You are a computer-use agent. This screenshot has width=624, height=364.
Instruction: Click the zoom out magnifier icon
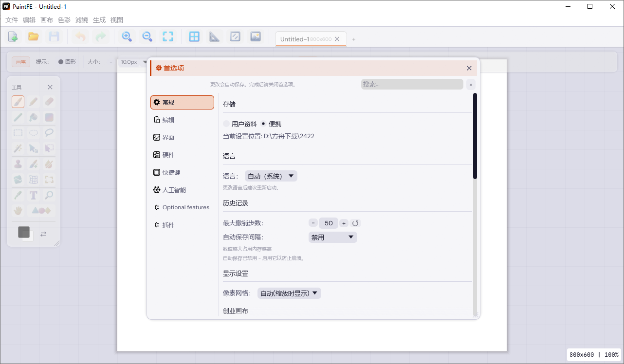(x=147, y=36)
